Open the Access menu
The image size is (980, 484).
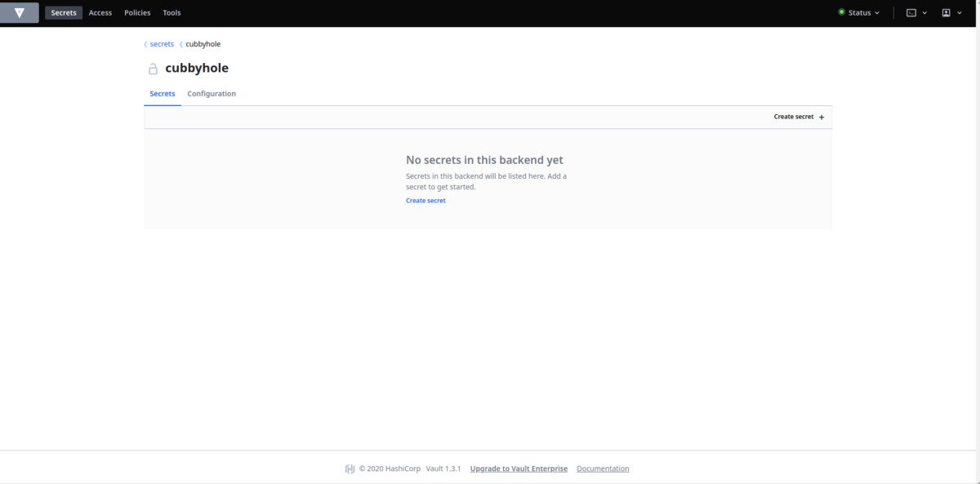click(x=100, y=13)
